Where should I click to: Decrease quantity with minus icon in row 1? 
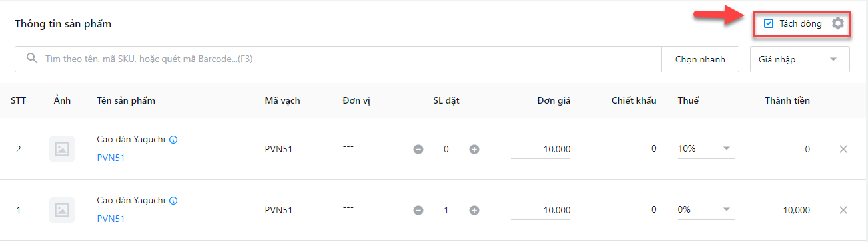click(x=418, y=210)
